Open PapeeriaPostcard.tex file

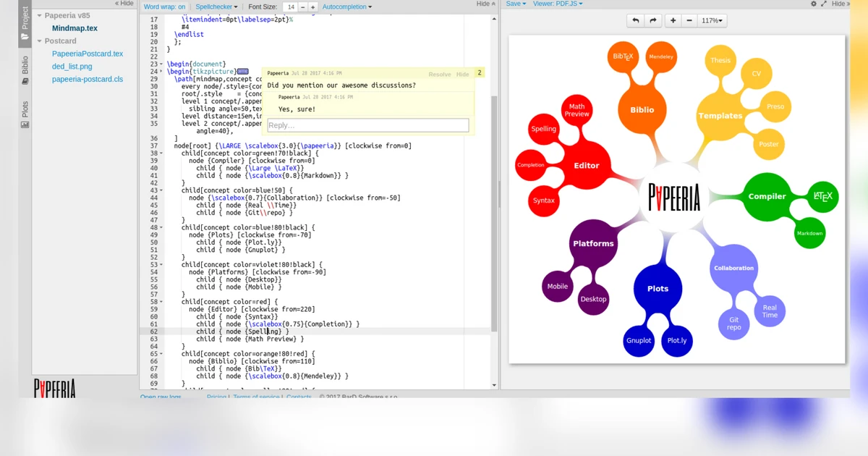(88, 54)
